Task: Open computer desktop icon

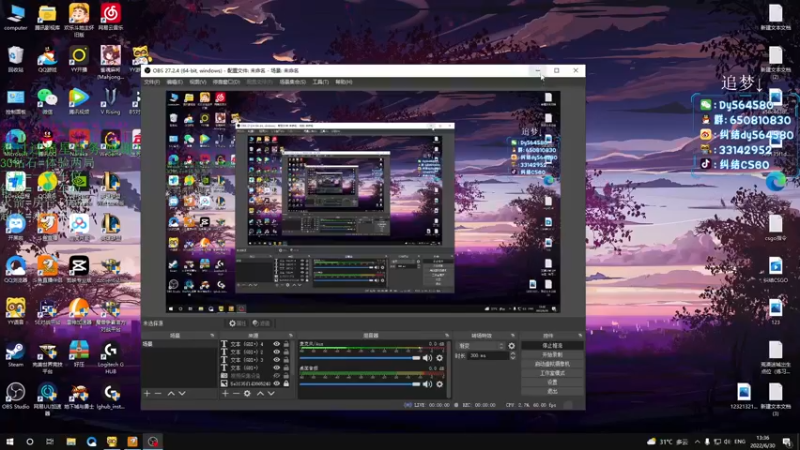Action: point(15,17)
